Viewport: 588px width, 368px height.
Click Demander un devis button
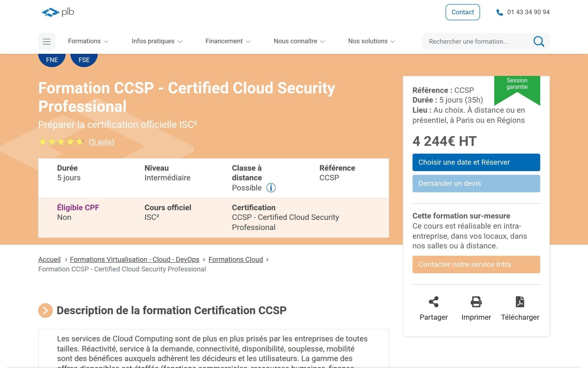click(476, 183)
